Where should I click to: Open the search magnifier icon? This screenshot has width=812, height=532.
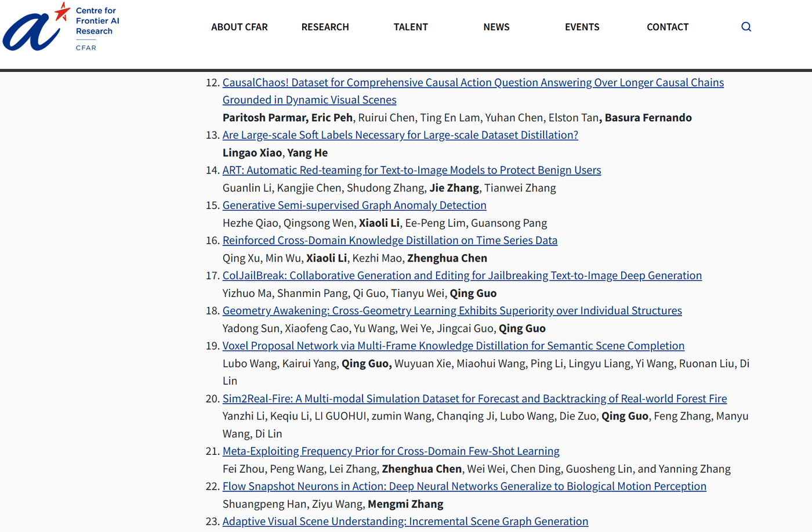pyautogui.click(x=746, y=27)
